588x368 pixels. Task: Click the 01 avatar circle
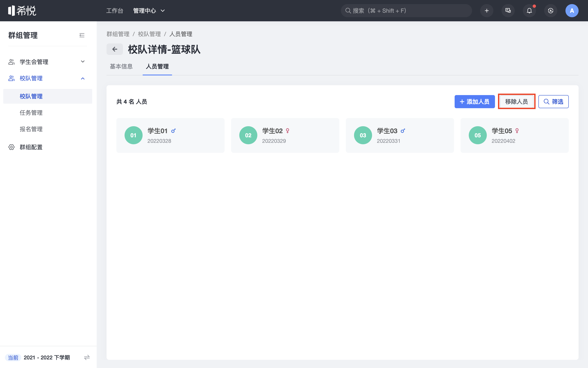point(133,135)
